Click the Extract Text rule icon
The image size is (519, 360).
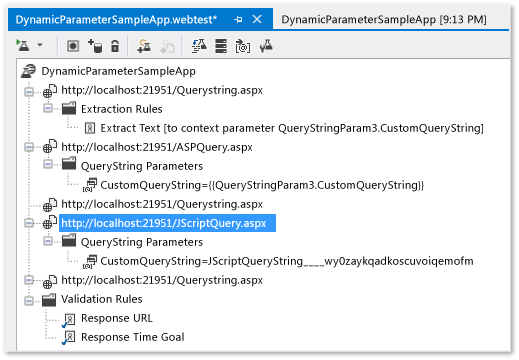[90, 128]
